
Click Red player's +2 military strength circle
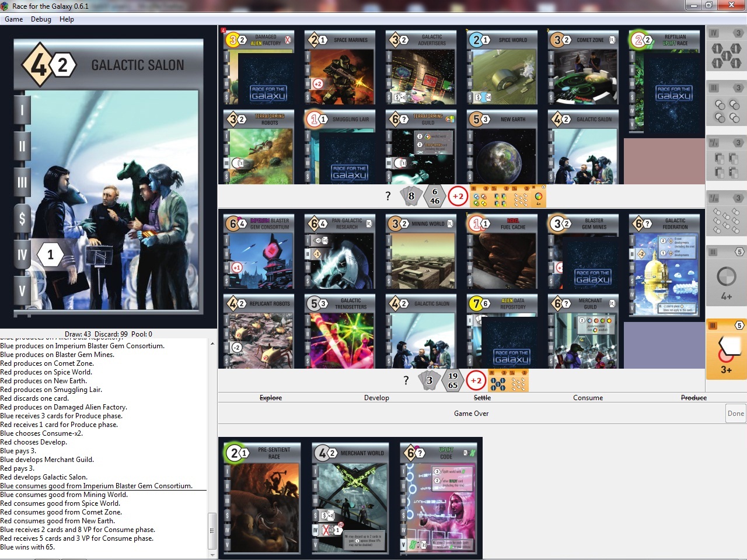[458, 196]
